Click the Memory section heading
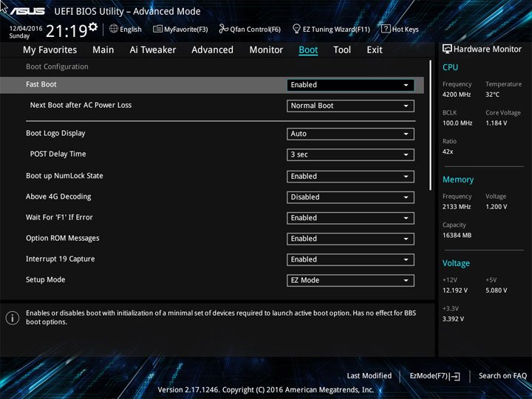 458,180
